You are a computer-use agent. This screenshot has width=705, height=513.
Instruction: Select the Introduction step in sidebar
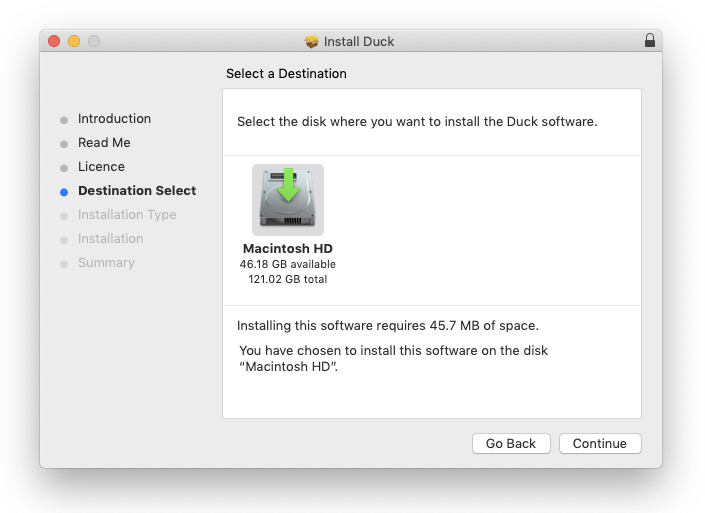pos(114,119)
